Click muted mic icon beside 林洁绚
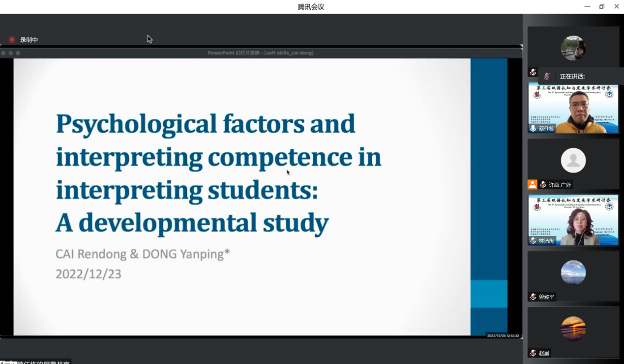 (x=533, y=241)
